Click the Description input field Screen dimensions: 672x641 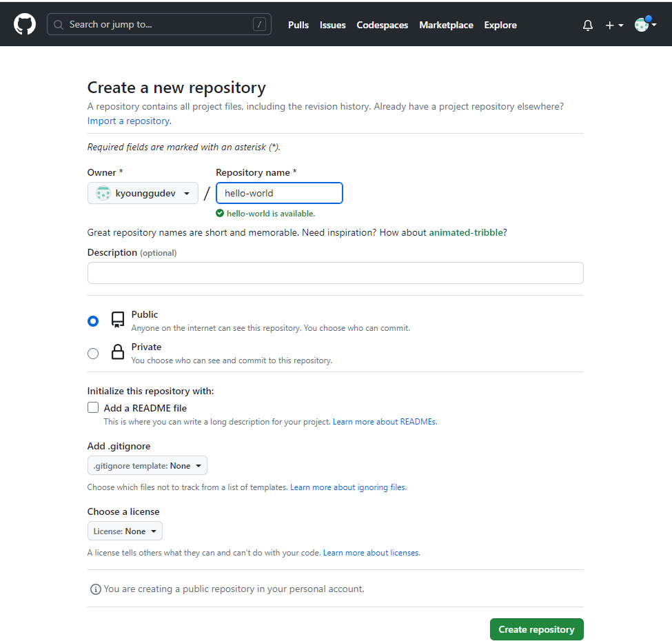click(x=336, y=273)
